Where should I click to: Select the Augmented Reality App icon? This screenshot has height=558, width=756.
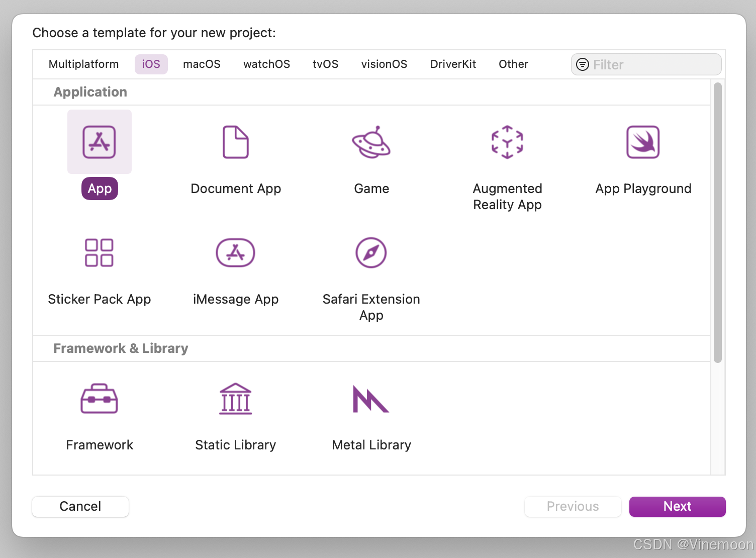(x=507, y=142)
